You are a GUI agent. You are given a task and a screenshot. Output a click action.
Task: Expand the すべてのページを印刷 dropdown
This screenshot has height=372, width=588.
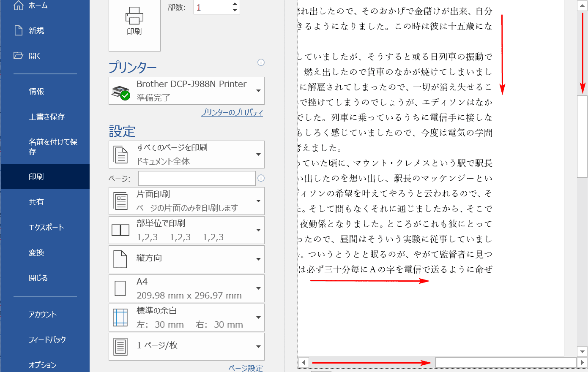pos(186,155)
